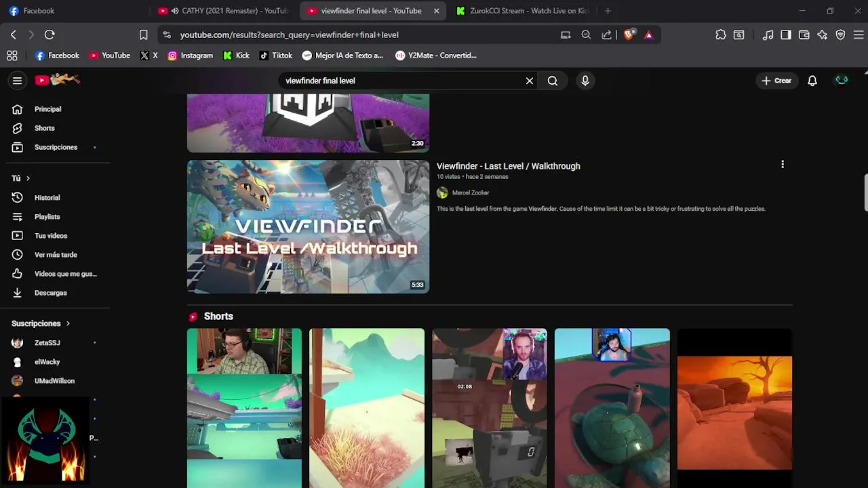Viewport: 868px width, 488px height.
Task: Open the short showing pink coral beach
Action: pos(367,408)
